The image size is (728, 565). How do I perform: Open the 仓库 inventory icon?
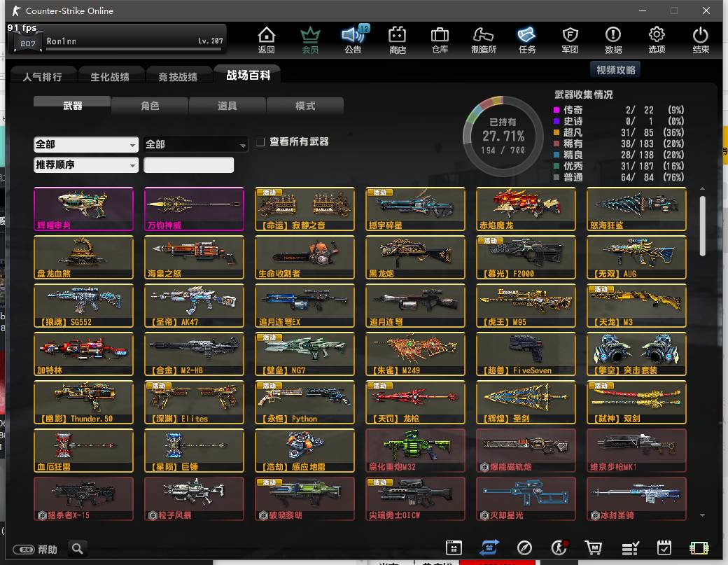(x=440, y=40)
